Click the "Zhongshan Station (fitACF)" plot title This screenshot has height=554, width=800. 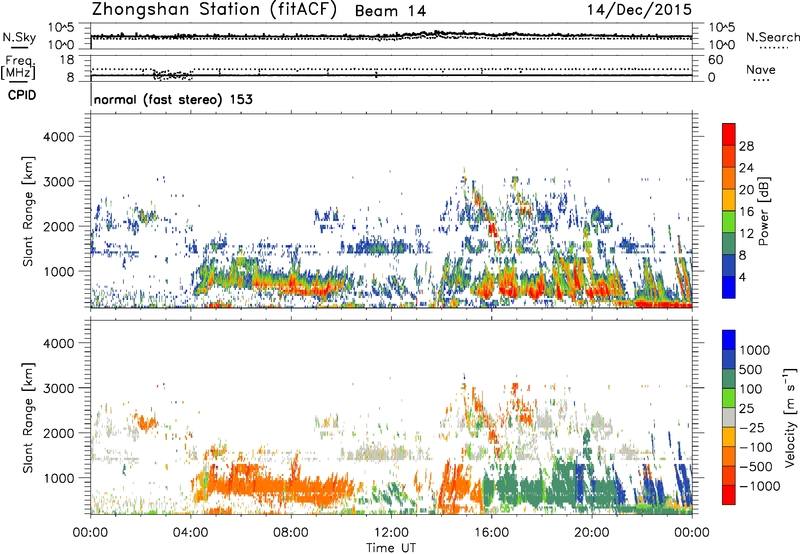pos(214,10)
